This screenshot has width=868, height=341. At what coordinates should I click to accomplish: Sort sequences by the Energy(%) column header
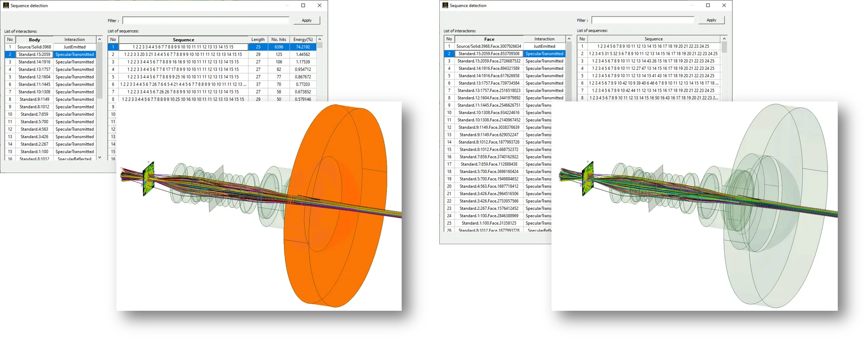(303, 40)
